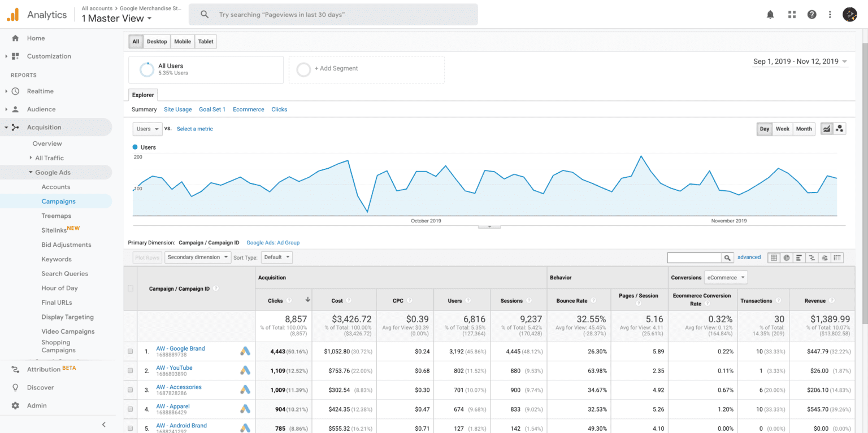
Task: Select the Tablet device tab
Action: (206, 41)
